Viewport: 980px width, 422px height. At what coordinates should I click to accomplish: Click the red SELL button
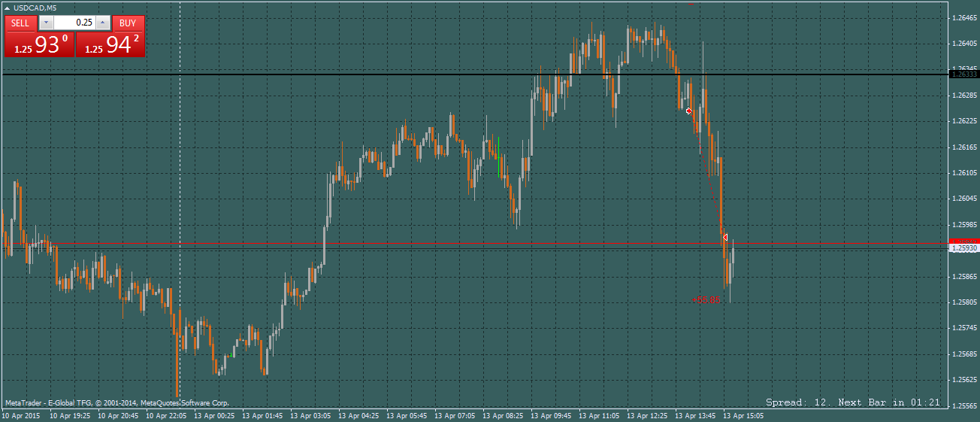pos(20,23)
